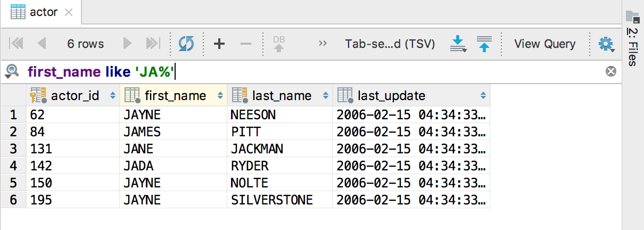Image resolution: width=644 pixels, height=230 pixels.
Task: Go to the next page of rows
Action: coord(127,44)
